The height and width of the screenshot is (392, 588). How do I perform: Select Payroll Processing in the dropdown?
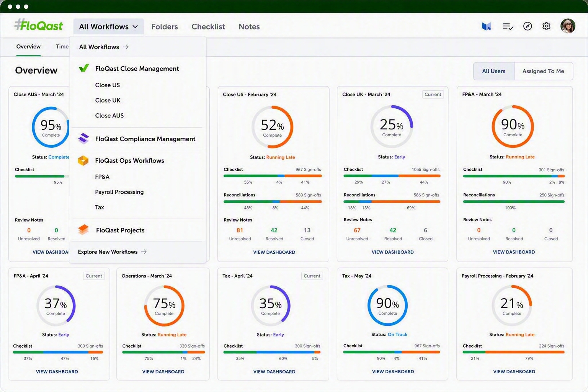point(119,192)
